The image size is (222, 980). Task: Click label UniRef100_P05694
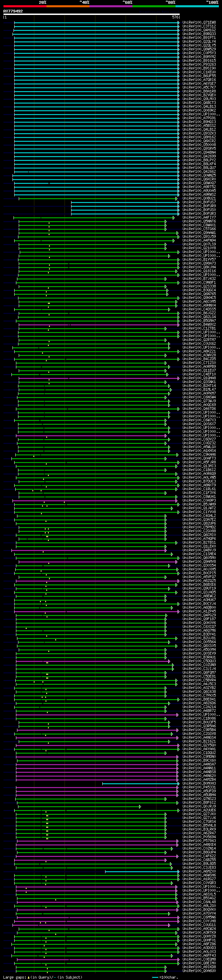coord(199,836)
